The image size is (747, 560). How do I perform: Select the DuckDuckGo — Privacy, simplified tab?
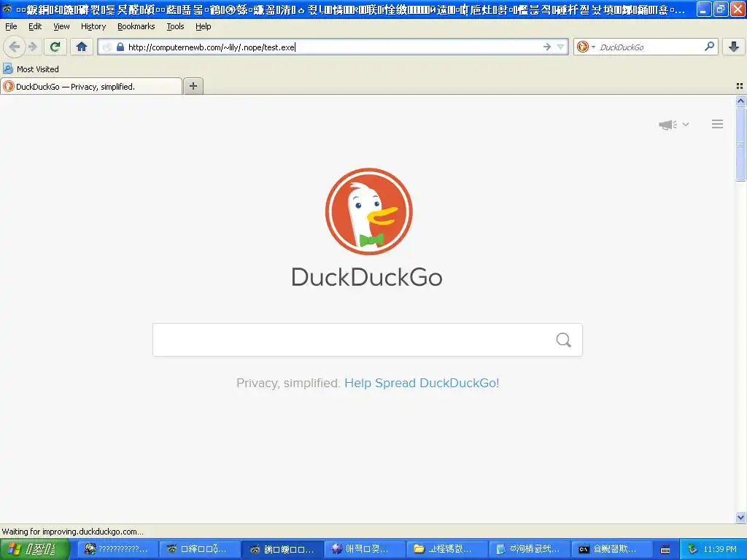[91, 86]
